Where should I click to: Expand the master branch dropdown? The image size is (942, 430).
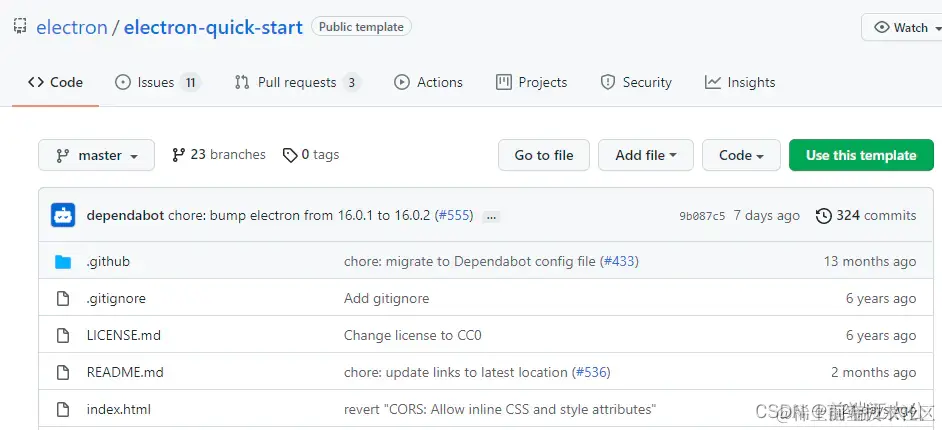coord(96,155)
